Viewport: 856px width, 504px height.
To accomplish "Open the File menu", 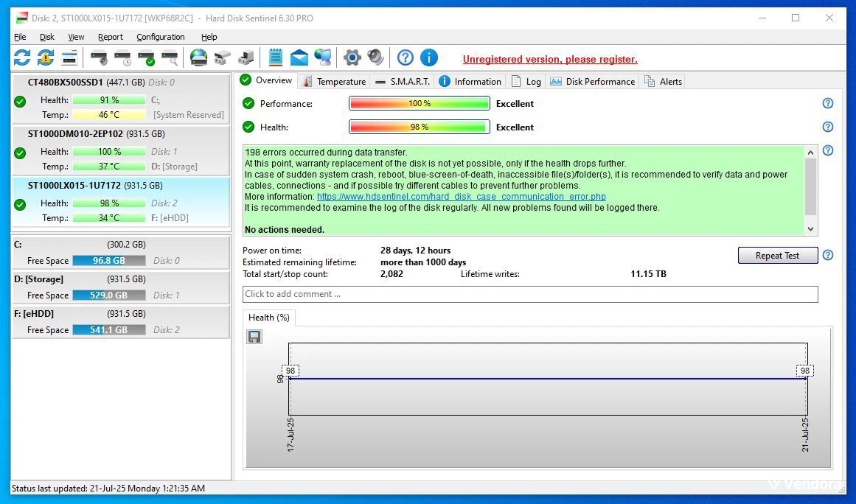I will (20, 37).
